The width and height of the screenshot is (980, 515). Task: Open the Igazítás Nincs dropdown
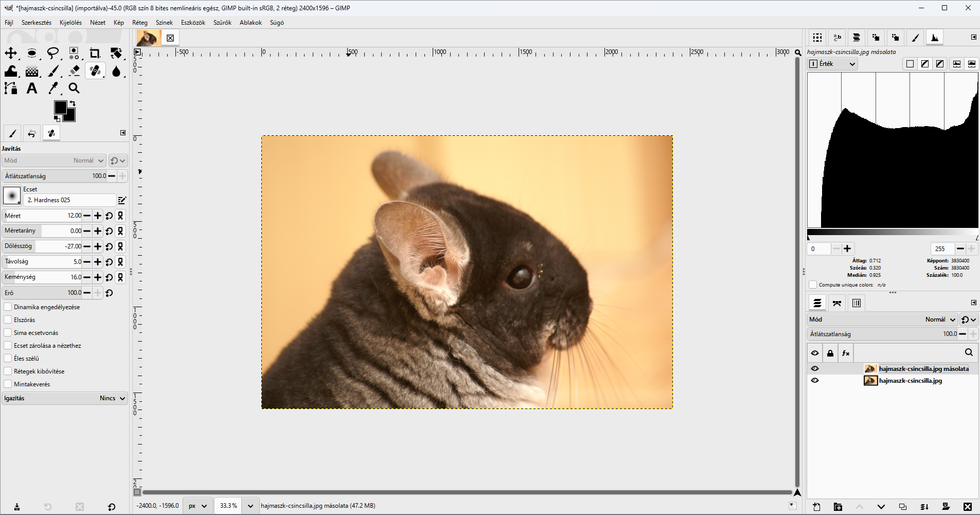click(x=65, y=398)
